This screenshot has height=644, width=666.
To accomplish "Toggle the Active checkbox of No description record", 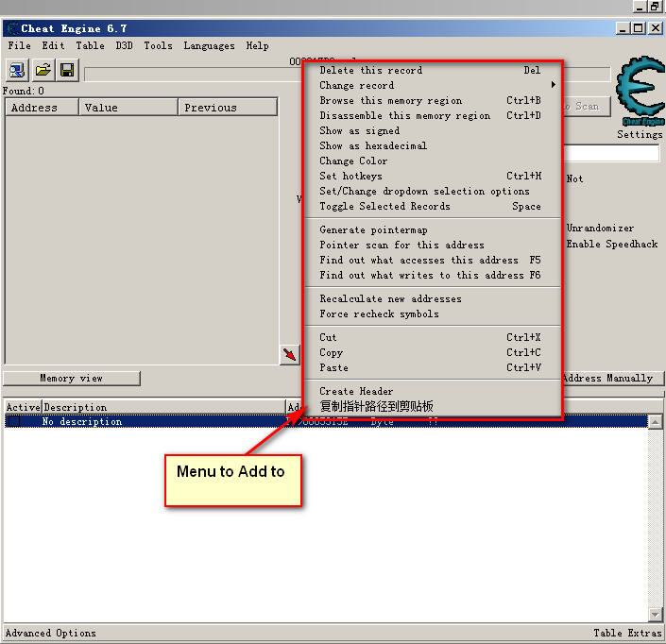I will coord(14,421).
